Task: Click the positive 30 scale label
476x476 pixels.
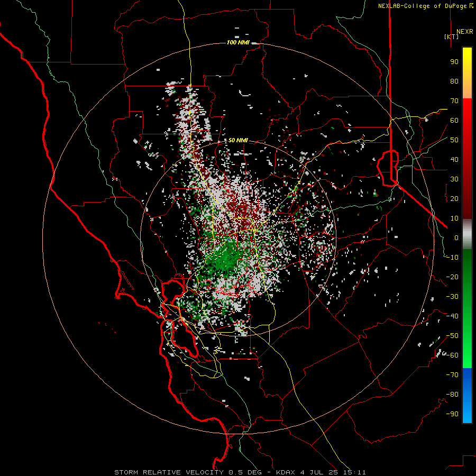Action: (454, 179)
